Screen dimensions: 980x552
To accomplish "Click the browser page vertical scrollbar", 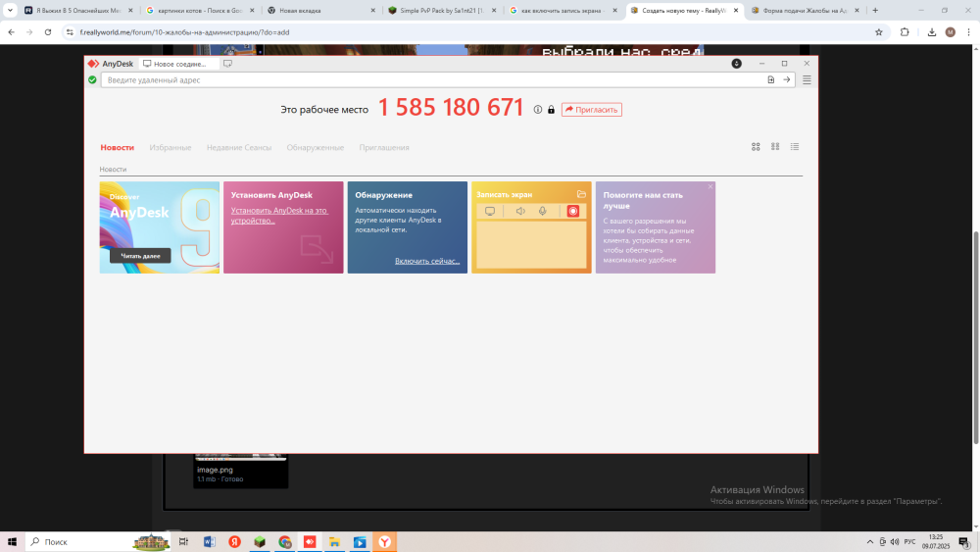I will (976, 337).
